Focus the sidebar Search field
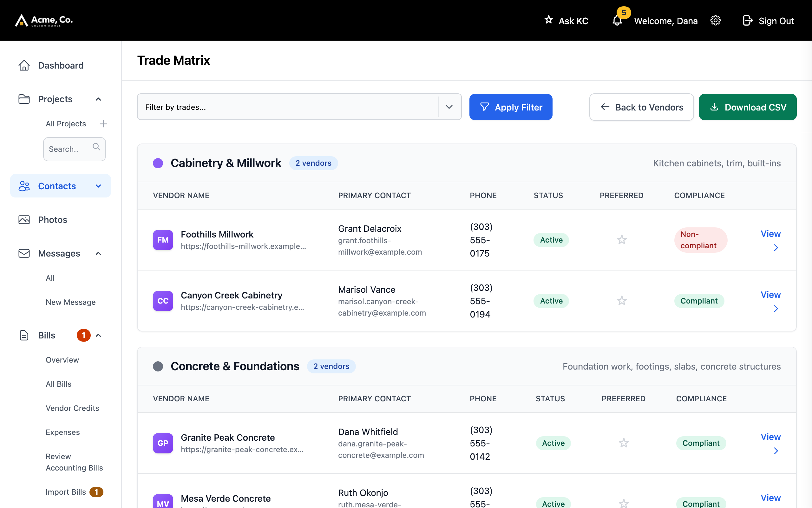The width and height of the screenshot is (812, 508). (x=75, y=149)
